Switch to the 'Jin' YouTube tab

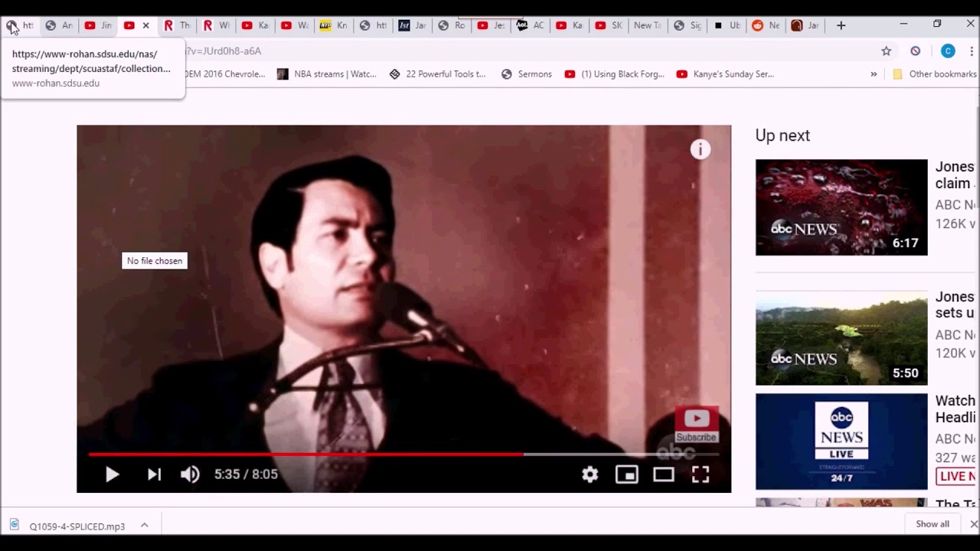click(98, 25)
